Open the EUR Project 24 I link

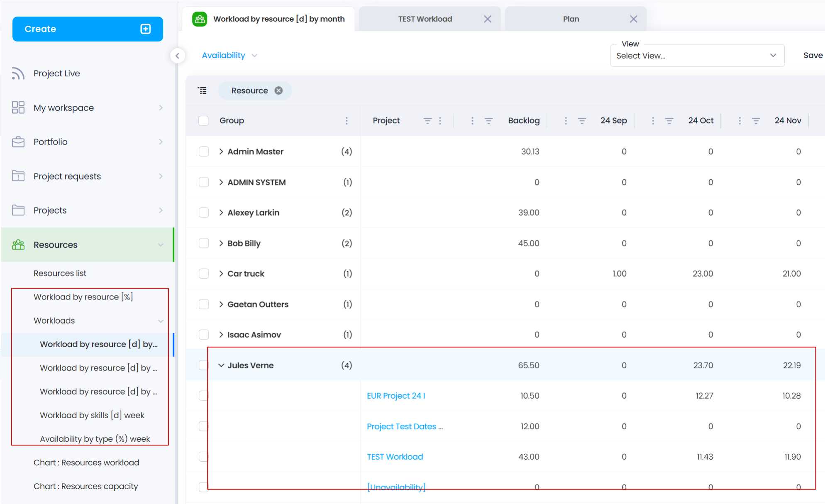396,396
